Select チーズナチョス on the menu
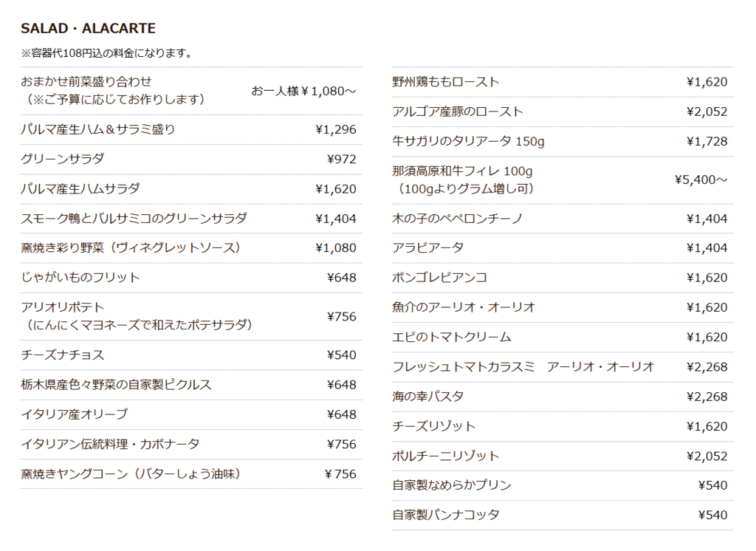756x551 pixels. pyautogui.click(x=63, y=355)
